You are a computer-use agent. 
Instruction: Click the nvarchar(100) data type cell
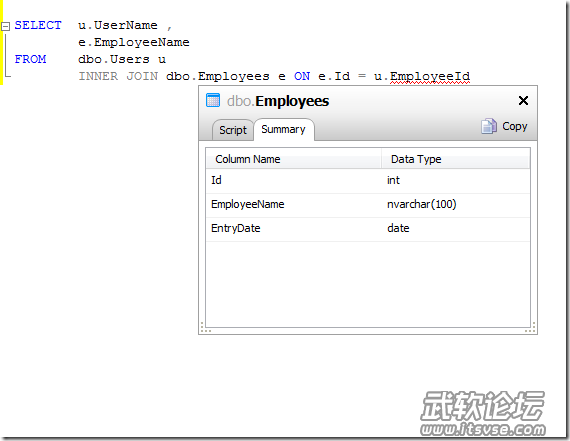coord(421,204)
